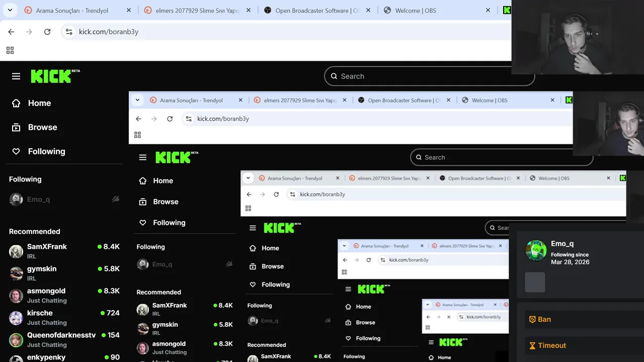Click the largest Kick Beta logo
The width and height of the screenshot is (644, 362).
pos(55,76)
